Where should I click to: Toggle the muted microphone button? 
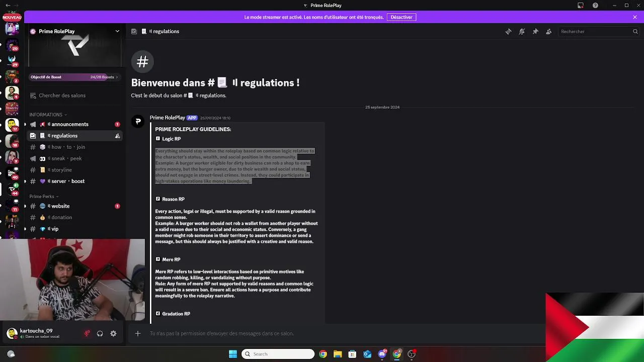coord(87,333)
